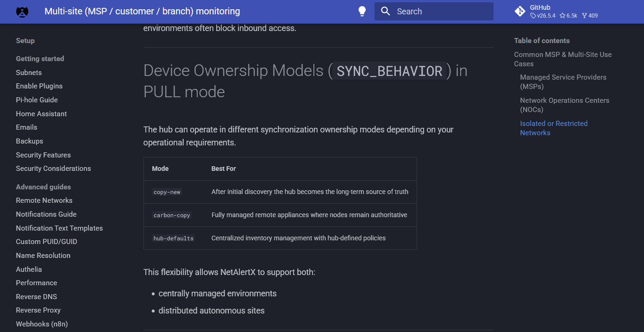The height and width of the screenshot is (332, 644).
Task: Open the Reverse DNS guide
Action: pyautogui.click(x=37, y=297)
